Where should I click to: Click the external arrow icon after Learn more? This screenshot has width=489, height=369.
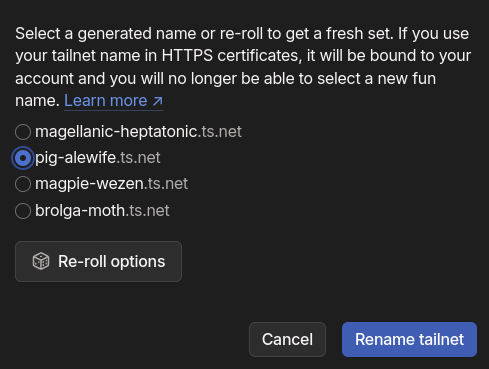[x=158, y=101]
